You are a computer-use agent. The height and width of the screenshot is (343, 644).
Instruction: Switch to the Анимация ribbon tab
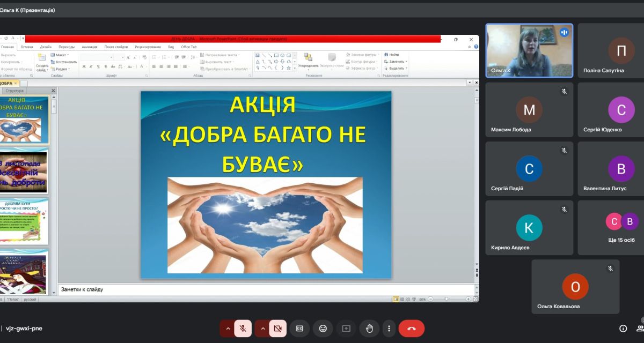point(89,47)
